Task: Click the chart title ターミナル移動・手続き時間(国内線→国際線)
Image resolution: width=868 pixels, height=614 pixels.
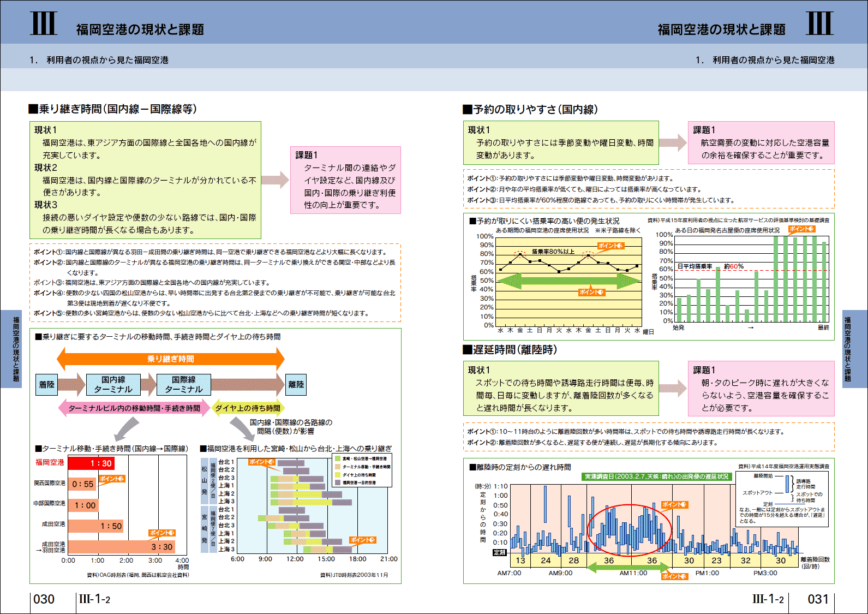Action: pos(111,449)
